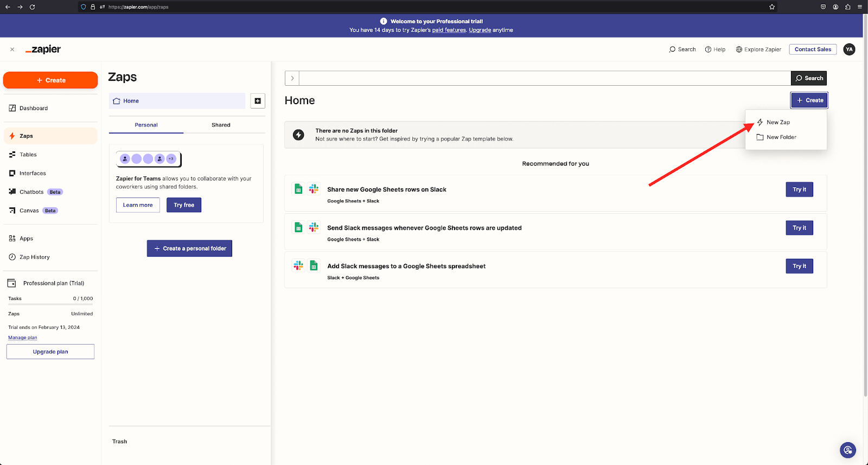
Task: Click the browser address bar URL
Action: pyautogui.click(x=138, y=7)
